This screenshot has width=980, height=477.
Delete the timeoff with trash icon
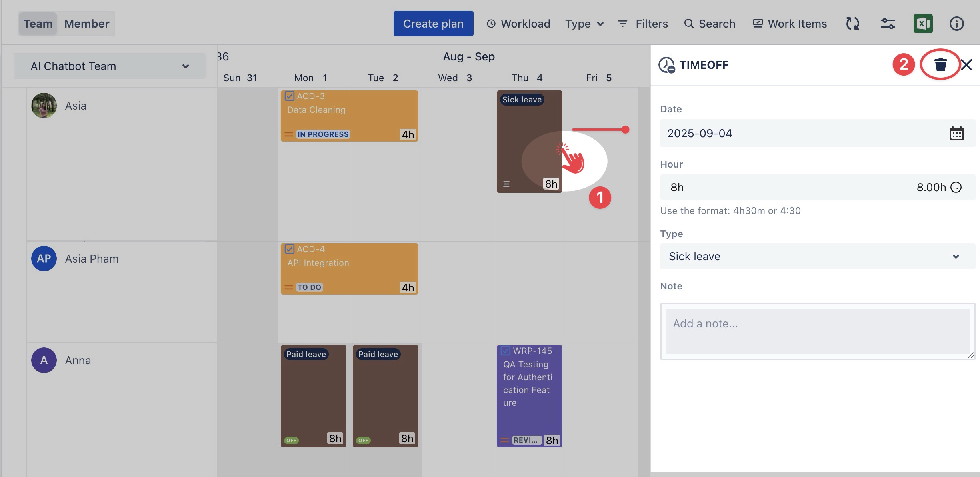click(x=940, y=64)
